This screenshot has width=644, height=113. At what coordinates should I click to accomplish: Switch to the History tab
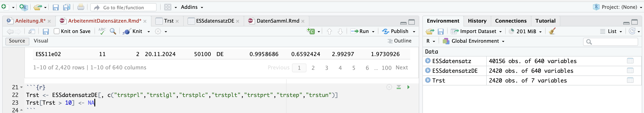point(477,21)
